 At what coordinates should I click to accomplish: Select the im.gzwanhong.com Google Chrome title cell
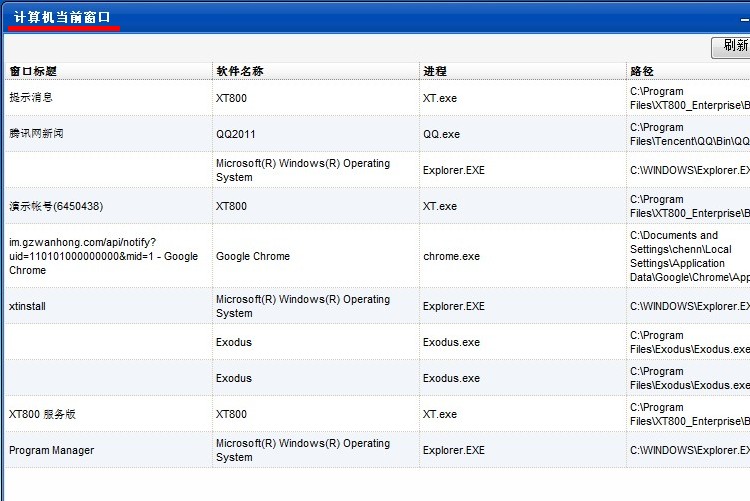(x=108, y=256)
